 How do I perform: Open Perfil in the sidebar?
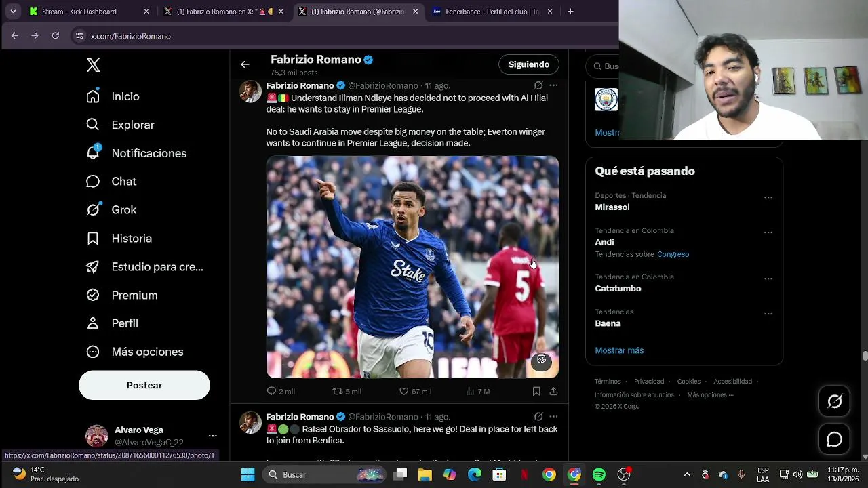click(x=113, y=323)
